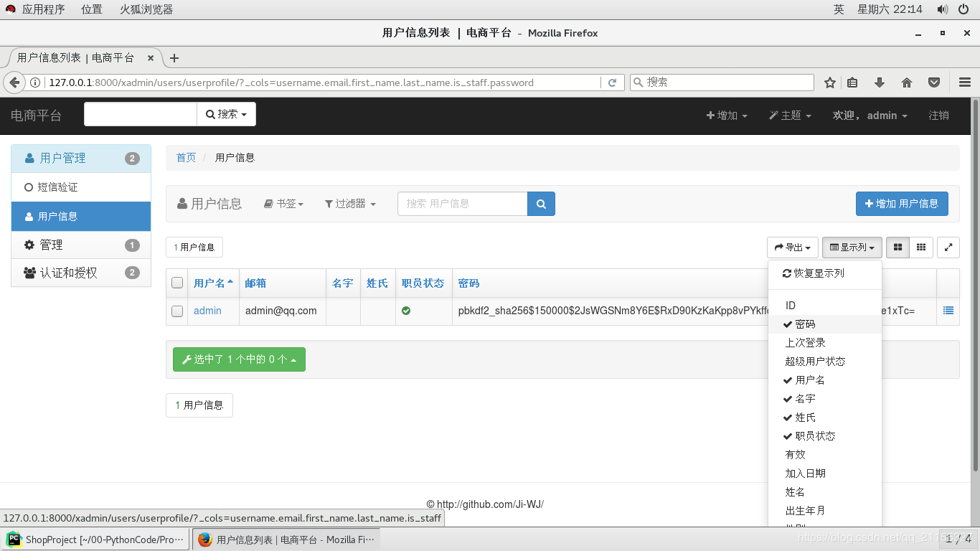Screen dimensions: 980x551
Task: Open Firefox downloads arrow icon
Action: [880, 83]
